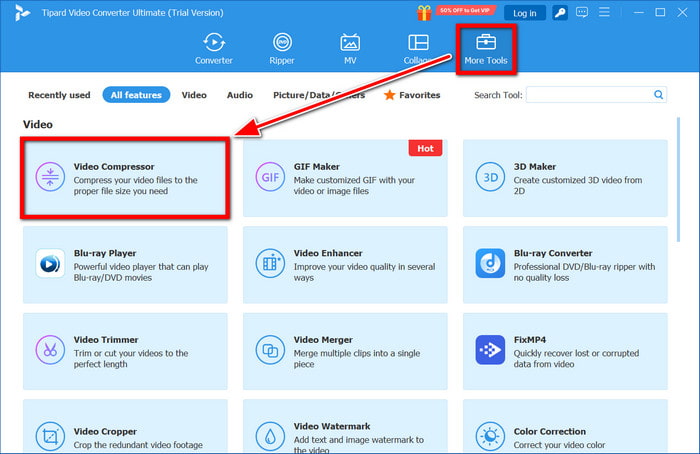Filter tools by Picture/Data/Others category

(x=319, y=95)
